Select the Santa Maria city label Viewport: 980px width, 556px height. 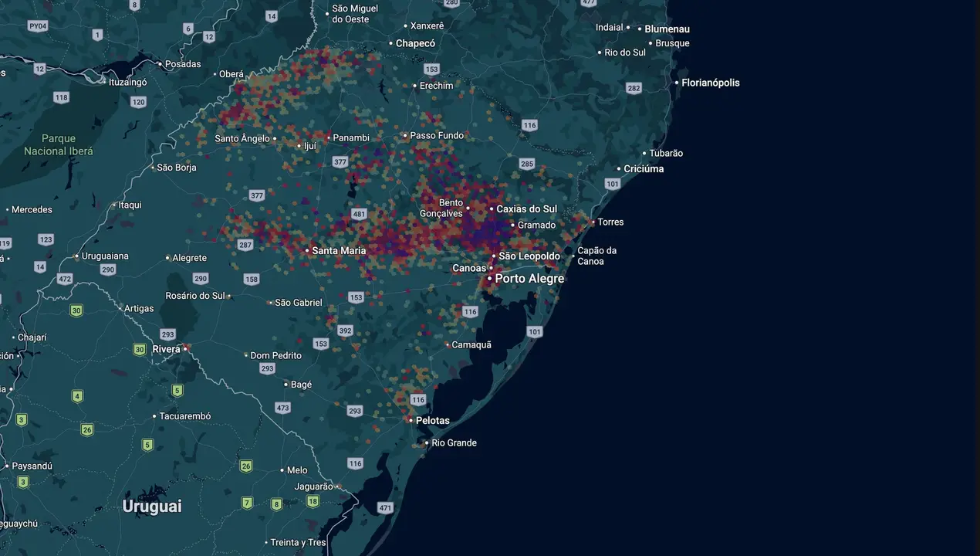click(x=339, y=250)
